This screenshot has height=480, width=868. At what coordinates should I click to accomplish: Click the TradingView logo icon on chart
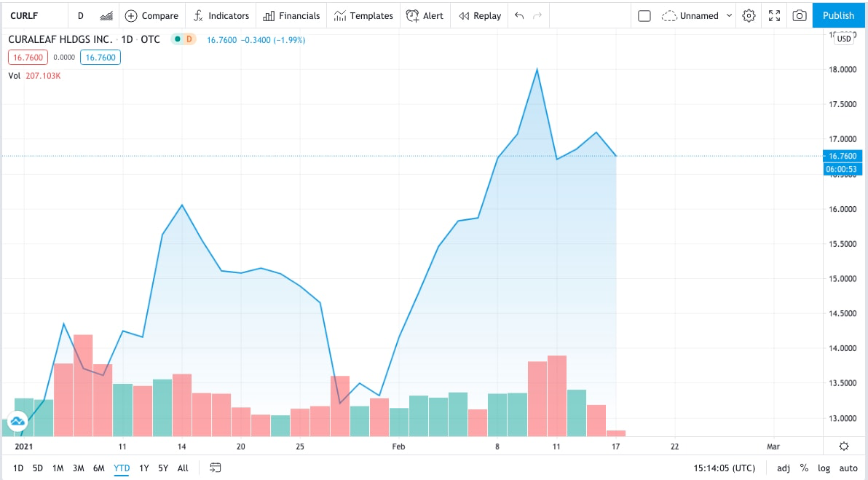click(x=17, y=421)
